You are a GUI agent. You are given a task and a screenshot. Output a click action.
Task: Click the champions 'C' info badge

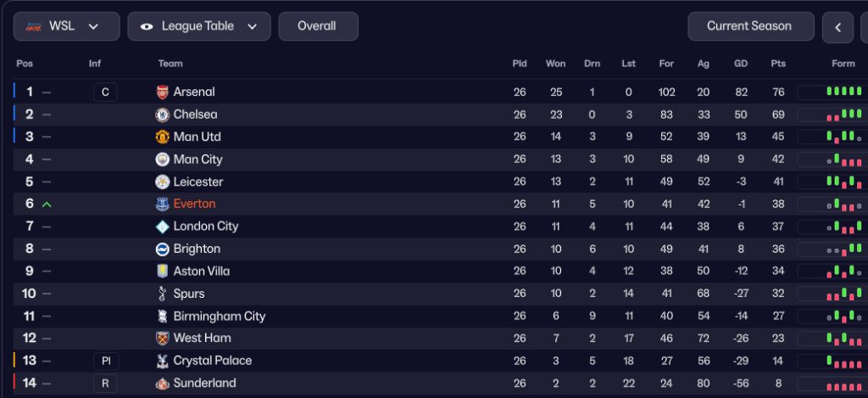pos(105,92)
